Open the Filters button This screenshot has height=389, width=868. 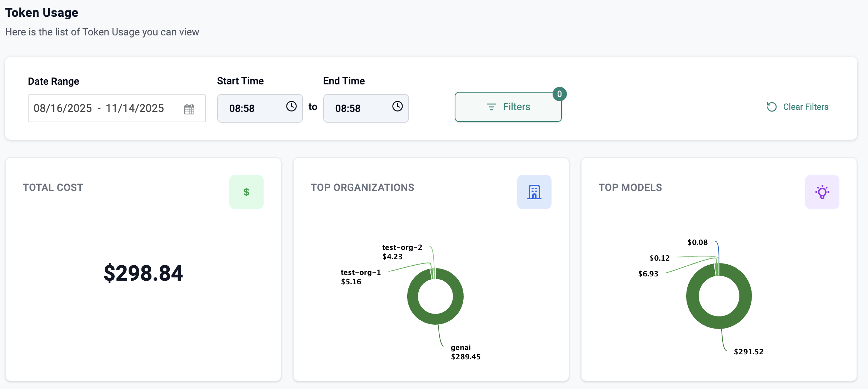point(508,107)
